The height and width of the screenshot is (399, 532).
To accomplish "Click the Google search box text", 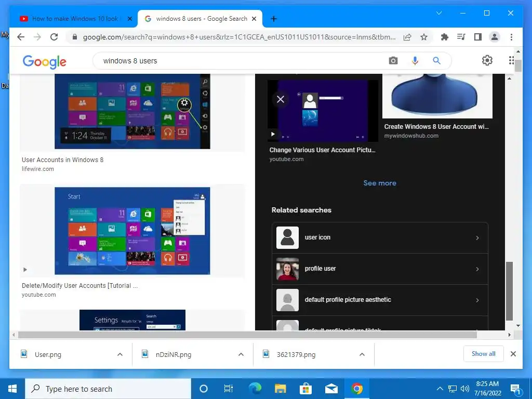I will pyautogui.click(x=130, y=61).
